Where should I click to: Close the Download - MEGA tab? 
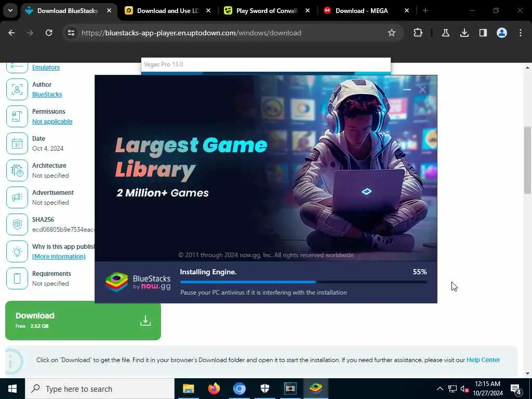[x=406, y=11]
